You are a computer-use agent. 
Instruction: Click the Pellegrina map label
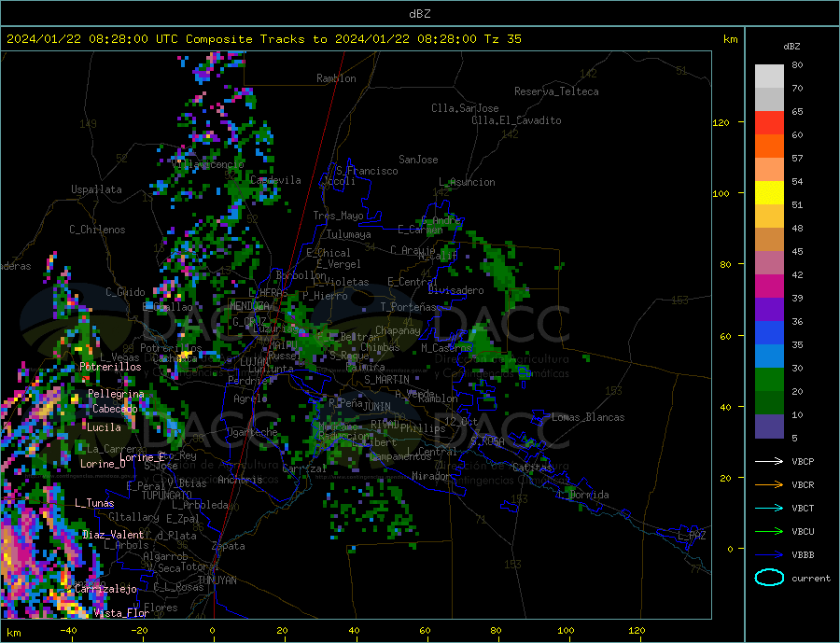[x=116, y=394]
